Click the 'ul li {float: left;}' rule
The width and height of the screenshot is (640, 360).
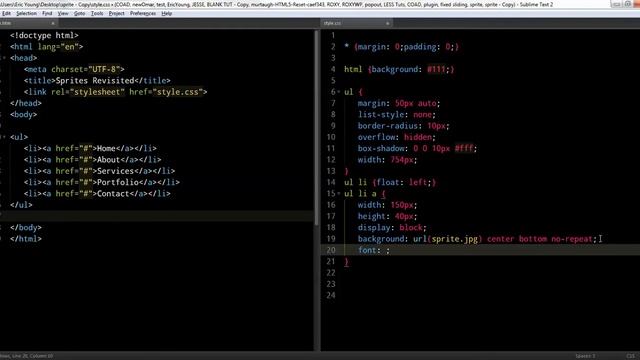390,182
